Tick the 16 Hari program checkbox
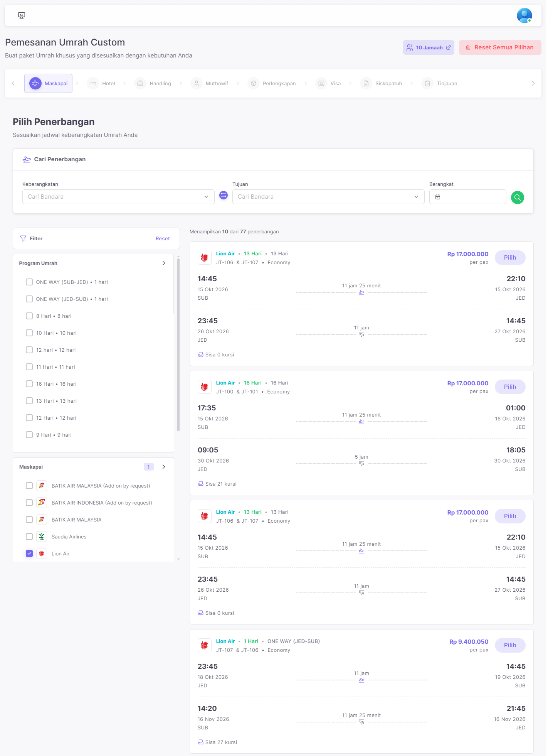548x756 pixels. [x=29, y=384]
